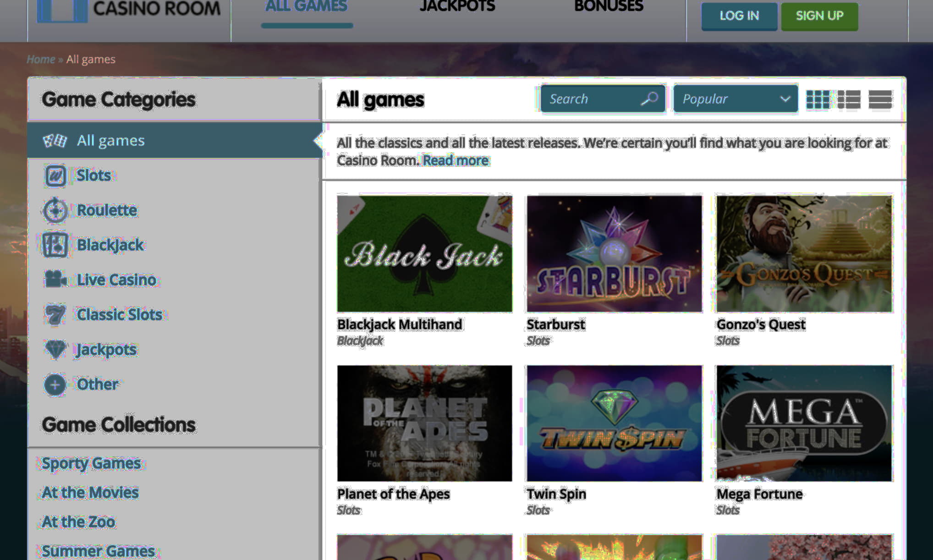Select the Jackpots category label
This screenshot has height=560, width=933.
pyautogui.click(x=106, y=349)
